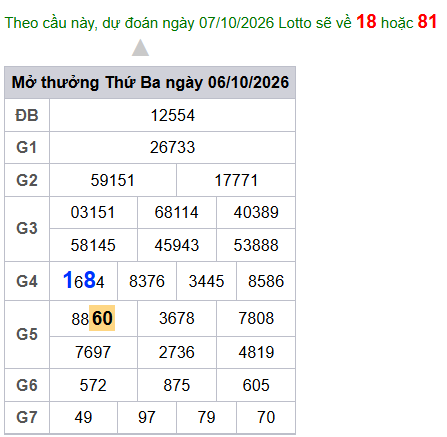This screenshot has width=447, height=437.
Task: Click G3 number 53888
Action: click(x=256, y=245)
